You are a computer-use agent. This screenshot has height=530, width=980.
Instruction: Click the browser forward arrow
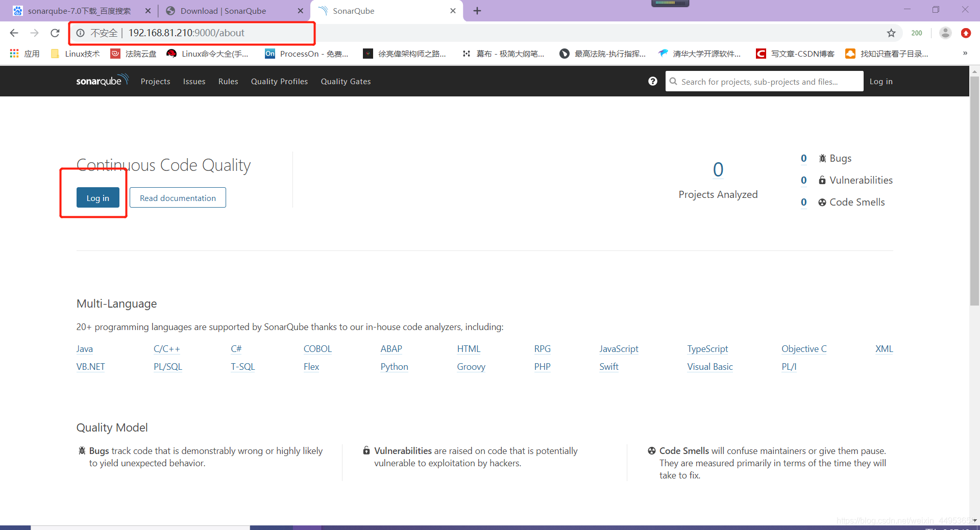coord(34,33)
